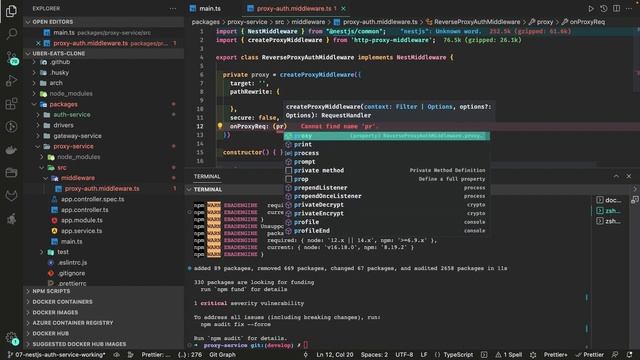Image resolution: width=640 pixels, height=360 pixels.
Task: Close proxy-auth.middleware.ts in Open Editors
Action: pos(38,43)
